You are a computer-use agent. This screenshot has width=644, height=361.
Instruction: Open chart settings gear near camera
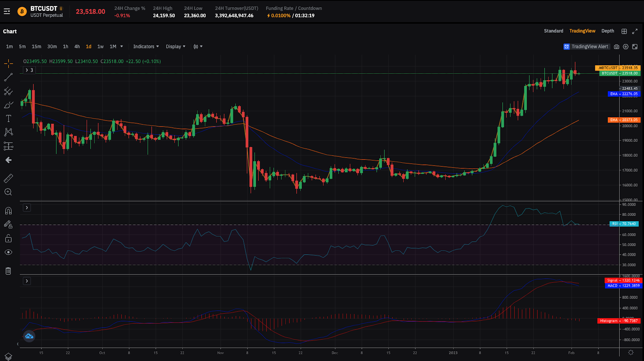[625, 47]
